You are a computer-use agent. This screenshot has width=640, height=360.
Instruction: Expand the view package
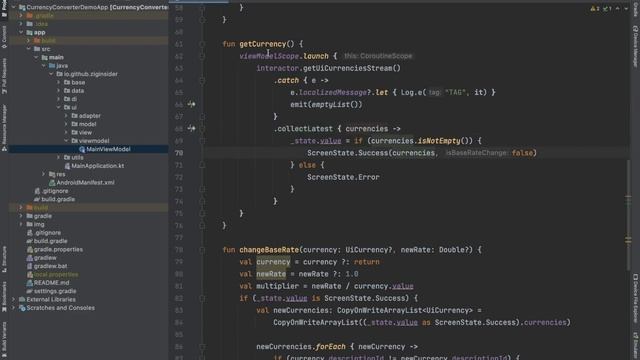(66, 133)
